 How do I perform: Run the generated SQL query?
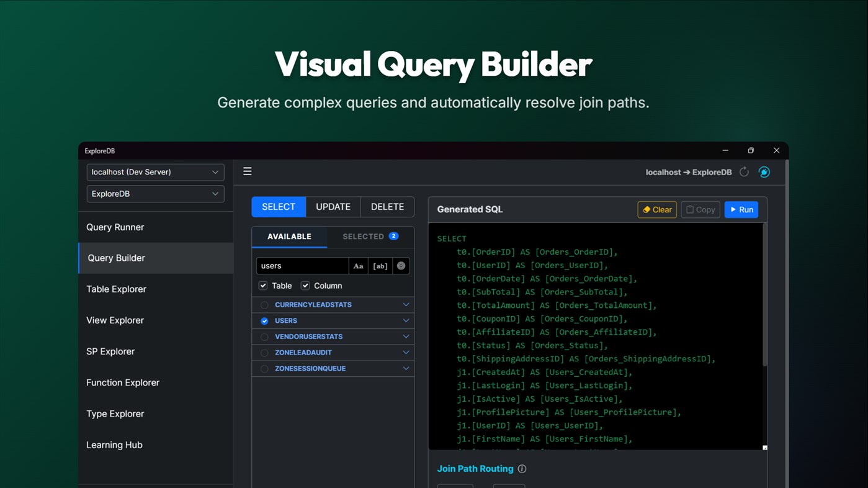point(741,210)
